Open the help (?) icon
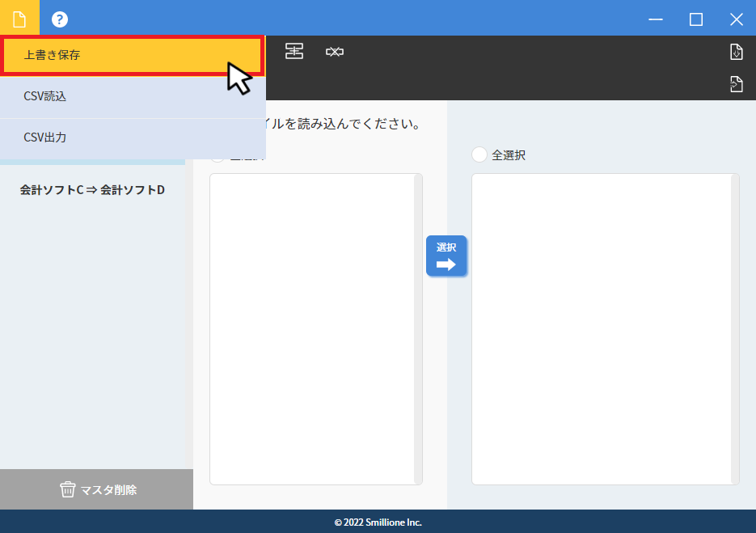The height and width of the screenshot is (533, 756). 59,18
